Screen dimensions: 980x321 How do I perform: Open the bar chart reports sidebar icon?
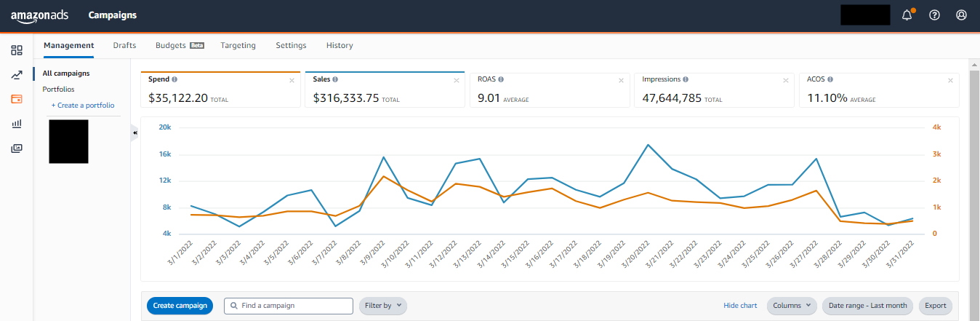point(17,124)
